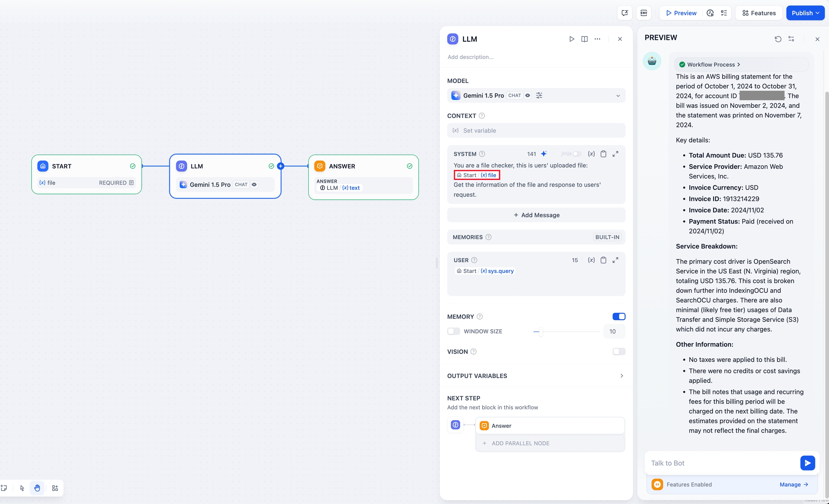Screen dimensions: 829x504
Task: Adjust the window size slider
Action: pos(540,331)
